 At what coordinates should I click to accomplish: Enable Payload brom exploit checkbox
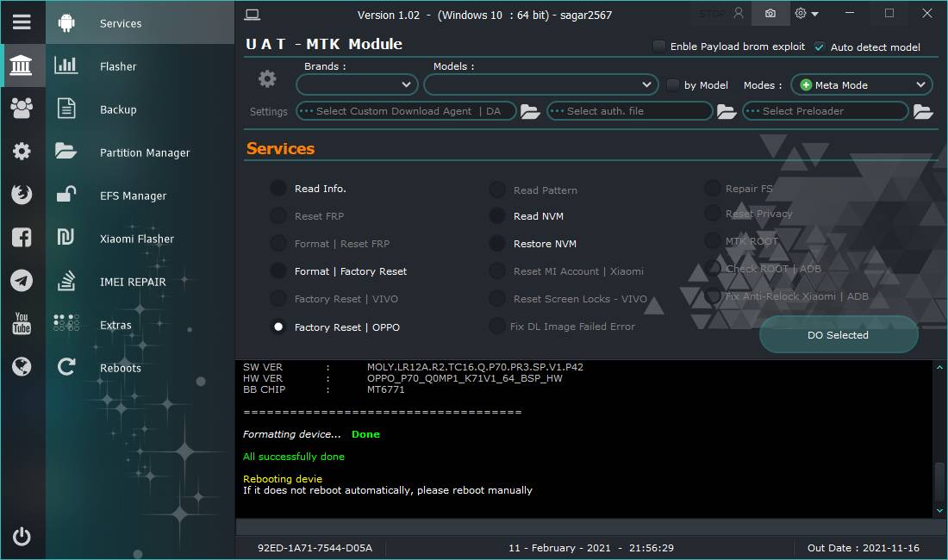click(659, 46)
